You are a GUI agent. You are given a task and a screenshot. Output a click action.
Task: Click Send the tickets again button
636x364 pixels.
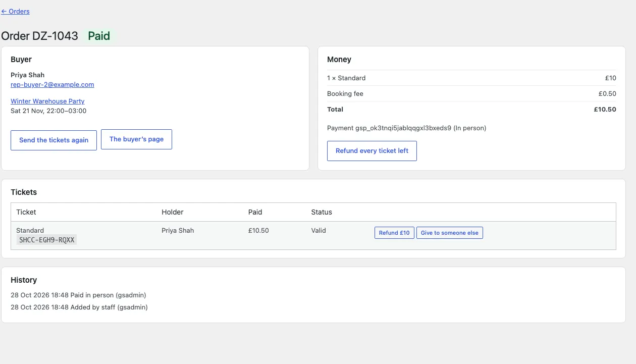[x=54, y=140]
